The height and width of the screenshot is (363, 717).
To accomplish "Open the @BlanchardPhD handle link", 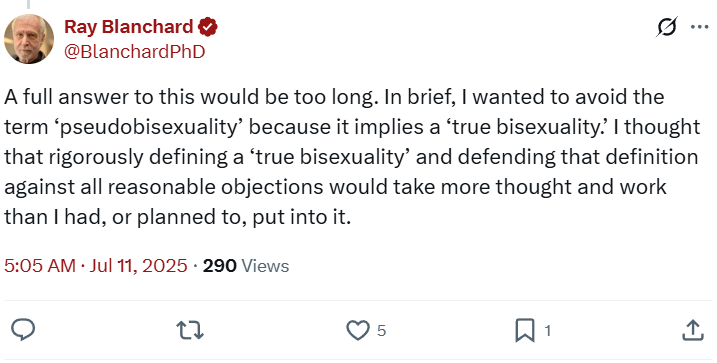I will pos(134,52).
